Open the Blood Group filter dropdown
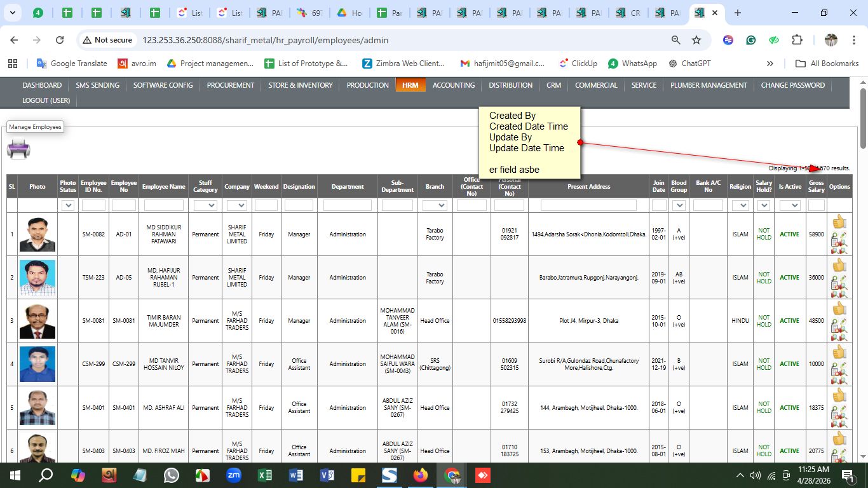The height and width of the screenshot is (488, 868). pyautogui.click(x=679, y=205)
